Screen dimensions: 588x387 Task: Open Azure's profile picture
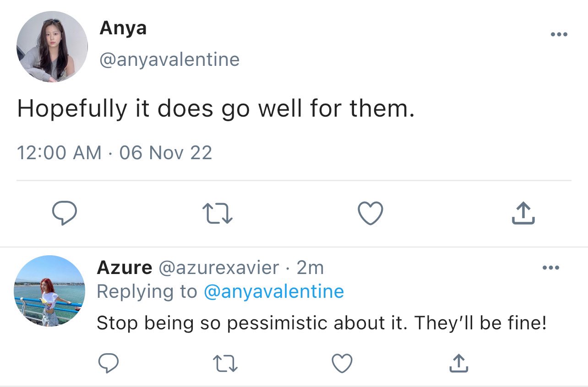[50, 291]
